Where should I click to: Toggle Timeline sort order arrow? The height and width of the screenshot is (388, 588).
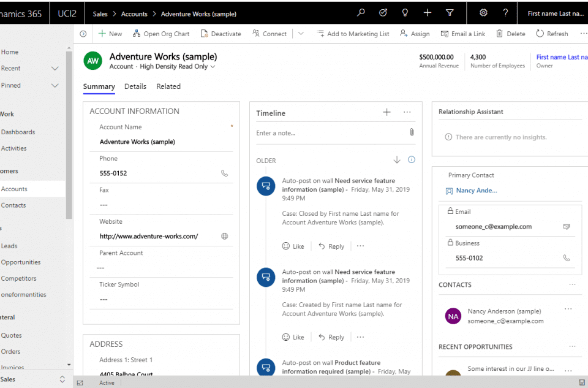(x=396, y=160)
